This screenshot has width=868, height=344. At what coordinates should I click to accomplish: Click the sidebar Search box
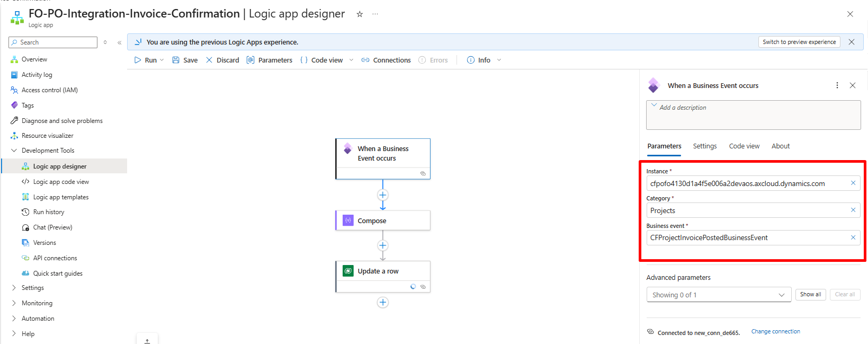coord(53,42)
